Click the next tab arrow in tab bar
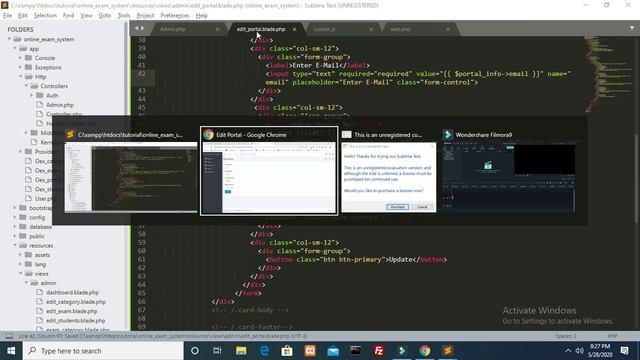The image size is (640, 360). 142,28
